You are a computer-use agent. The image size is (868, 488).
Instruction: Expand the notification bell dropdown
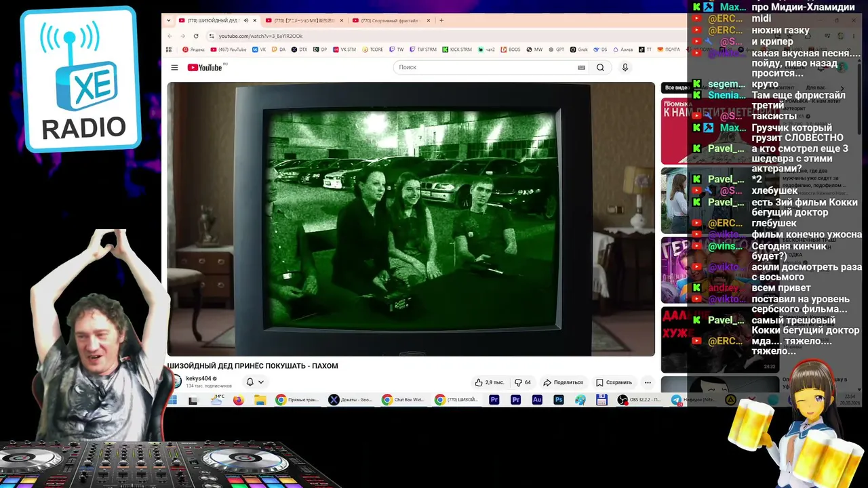click(x=255, y=382)
